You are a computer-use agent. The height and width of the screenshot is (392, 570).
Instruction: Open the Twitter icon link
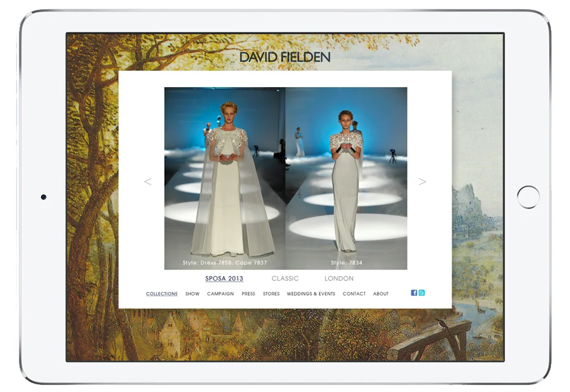[x=422, y=293]
